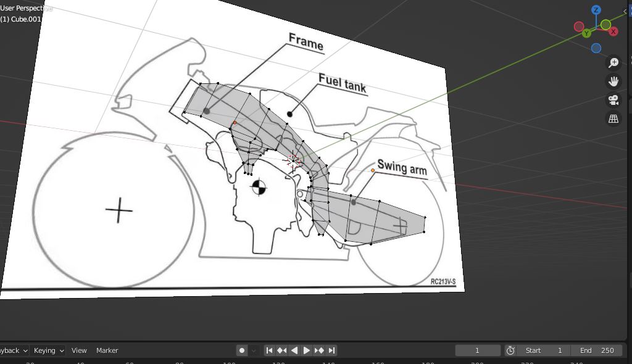The image size is (632, 364).
Task: Open the Keying dropdown
Action: click(x=48, y=350)
